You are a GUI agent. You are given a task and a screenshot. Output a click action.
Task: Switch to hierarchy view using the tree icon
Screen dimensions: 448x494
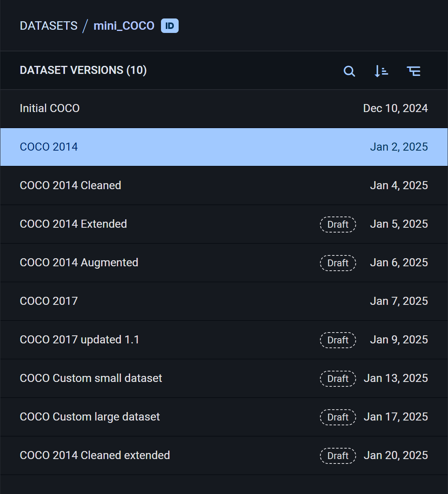(414, 71)
